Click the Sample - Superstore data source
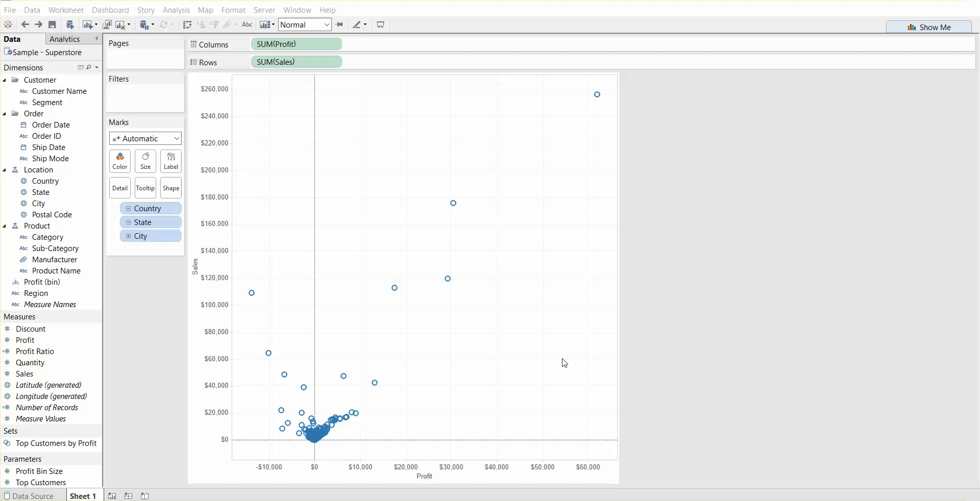Image resolution: width=980 pixels, height=501 pixels. click(43, 52)
